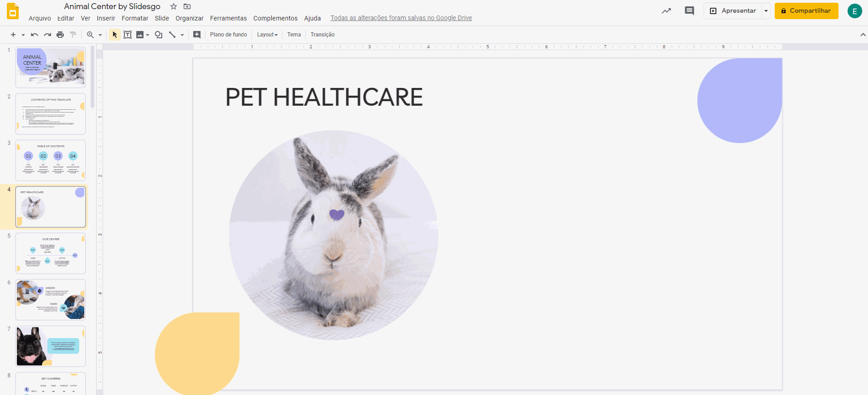Open the Complementos menu
The image size is (868, 395).
tap(275, 18)
